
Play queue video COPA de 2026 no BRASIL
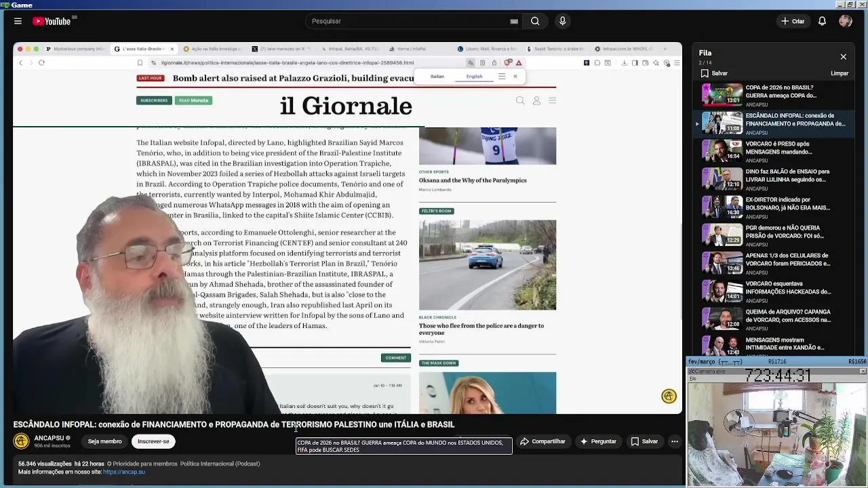pyautogui.click(x=775, y=96)
